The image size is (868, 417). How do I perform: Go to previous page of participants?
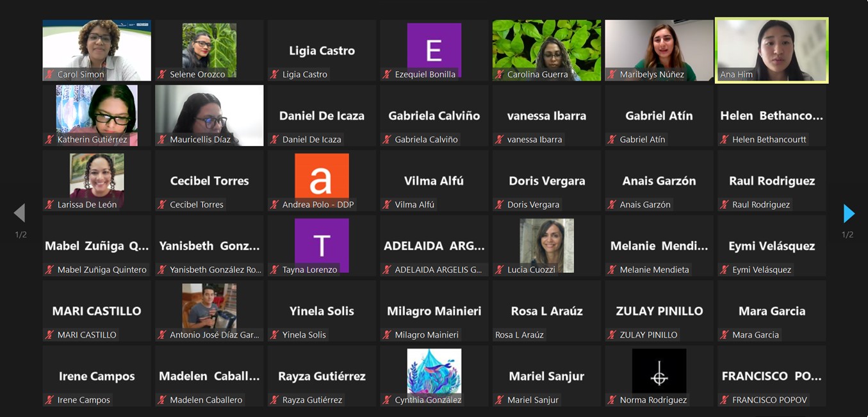coord(19,213)
